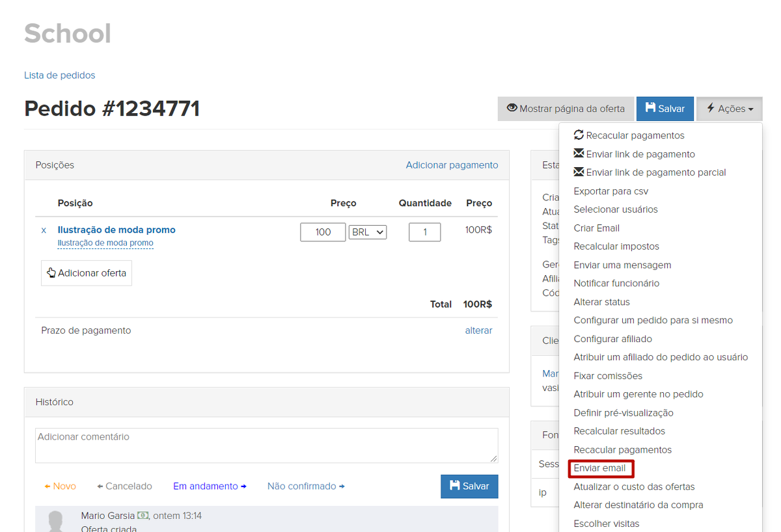Set status to Em andamento
This screenshot has width=781, height=532.
[210, 486]
